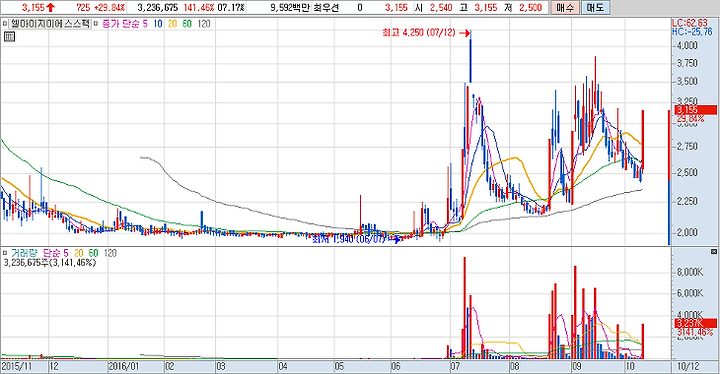
Task: Toggle the small square before 종가 단순
Action: click(x=96, y=24)
